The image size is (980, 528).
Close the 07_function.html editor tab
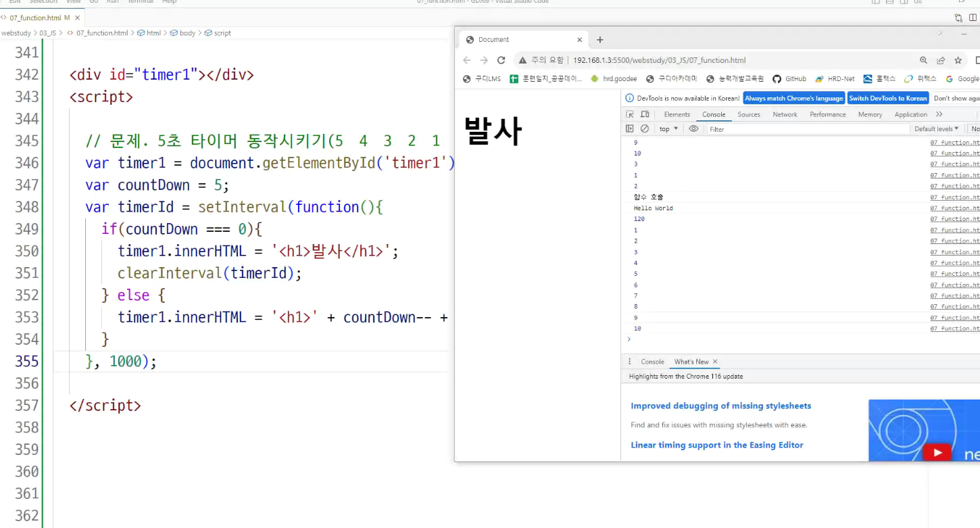(77, 18)
